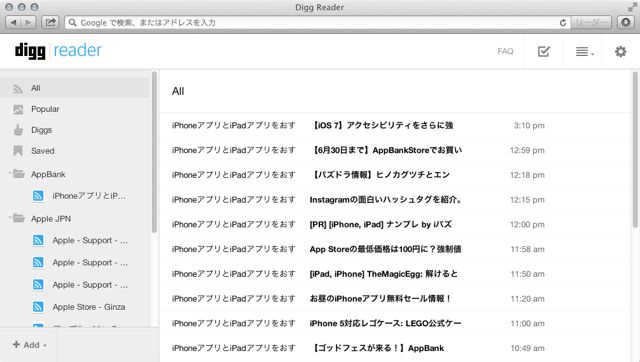Enter fullscreen via title bar arrows

coord(632,7)
